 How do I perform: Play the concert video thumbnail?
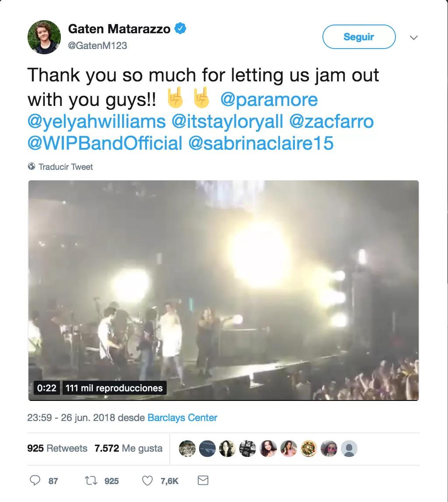[x=223, y=290]
